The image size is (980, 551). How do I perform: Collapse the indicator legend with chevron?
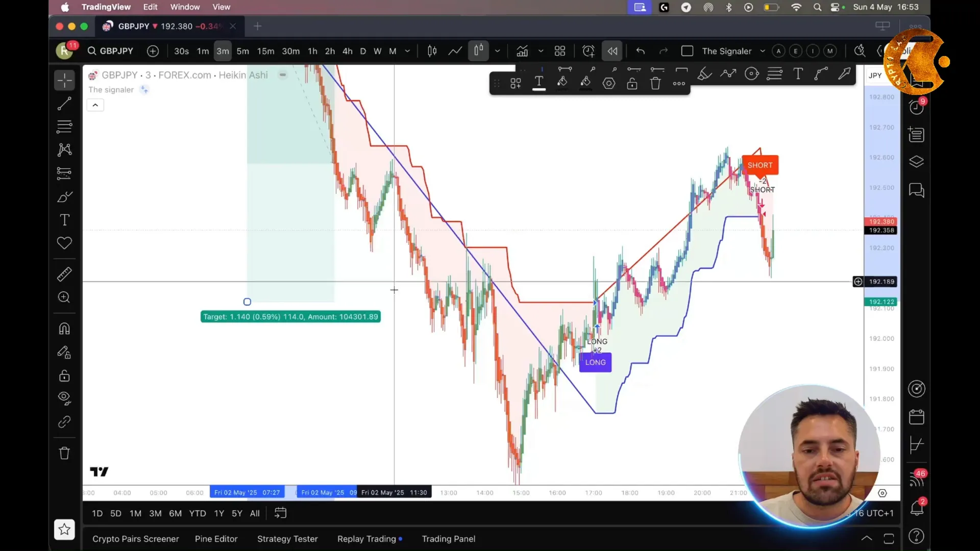[95, 105]
